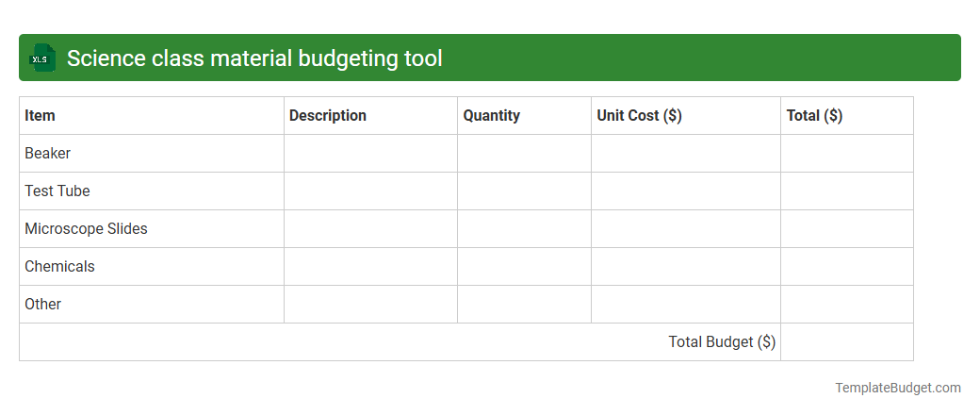The height and width of the screenshot is (415, 980).
Task: Click the 'Total Budget ($)' label
Action: coord(722,341)
